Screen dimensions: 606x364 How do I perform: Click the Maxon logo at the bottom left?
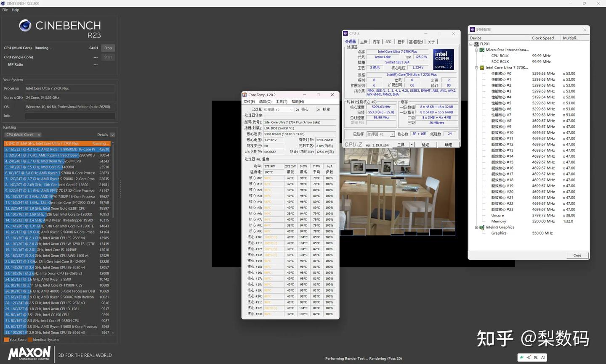click(29, 353)
